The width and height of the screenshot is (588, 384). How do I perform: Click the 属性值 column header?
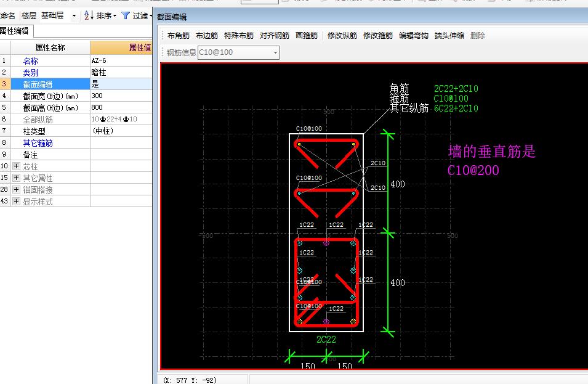[x=121, y=47]
